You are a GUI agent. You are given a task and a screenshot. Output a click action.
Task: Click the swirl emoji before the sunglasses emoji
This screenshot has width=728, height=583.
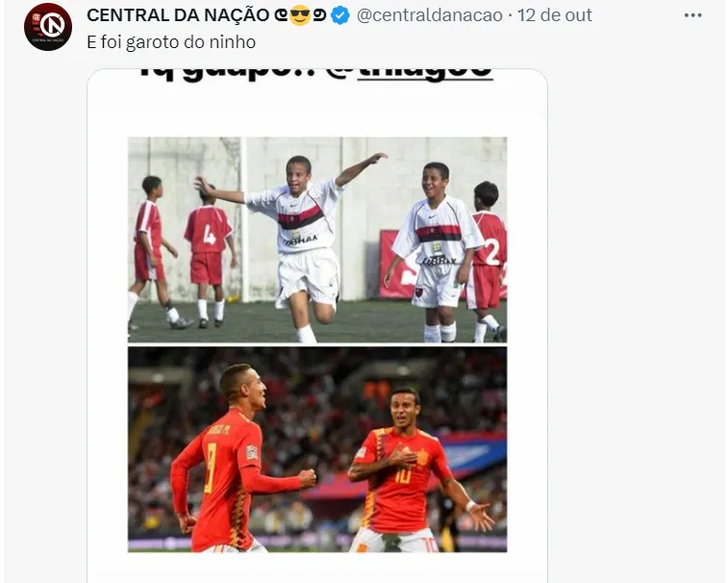pyautogui.click(x=282, y=16)
